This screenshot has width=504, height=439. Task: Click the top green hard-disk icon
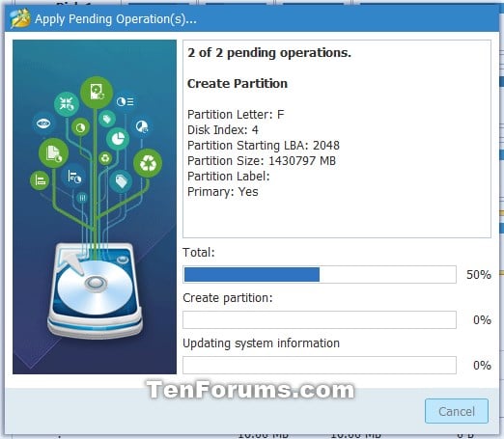[x=97, y=93]
